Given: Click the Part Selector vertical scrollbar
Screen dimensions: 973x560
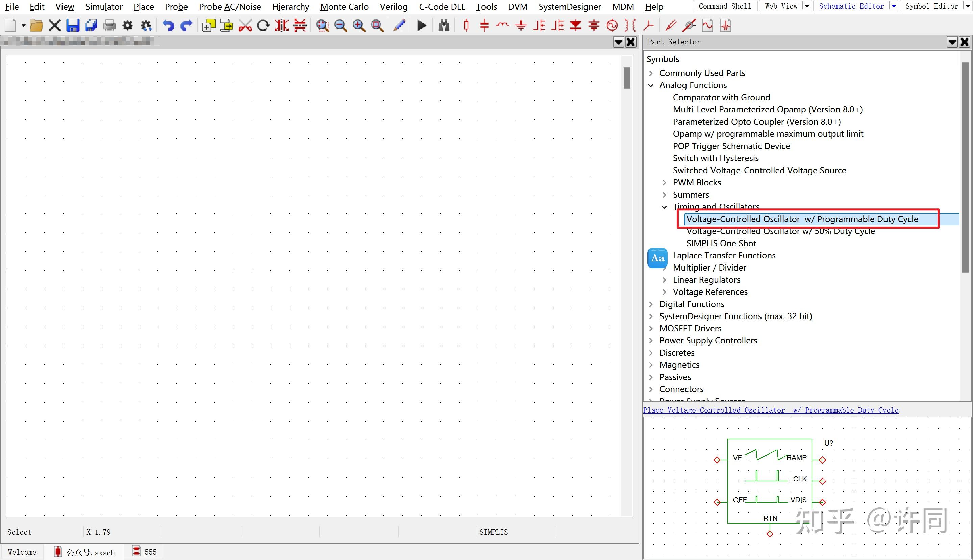Looking at the screenshot, I should (965, 167).
